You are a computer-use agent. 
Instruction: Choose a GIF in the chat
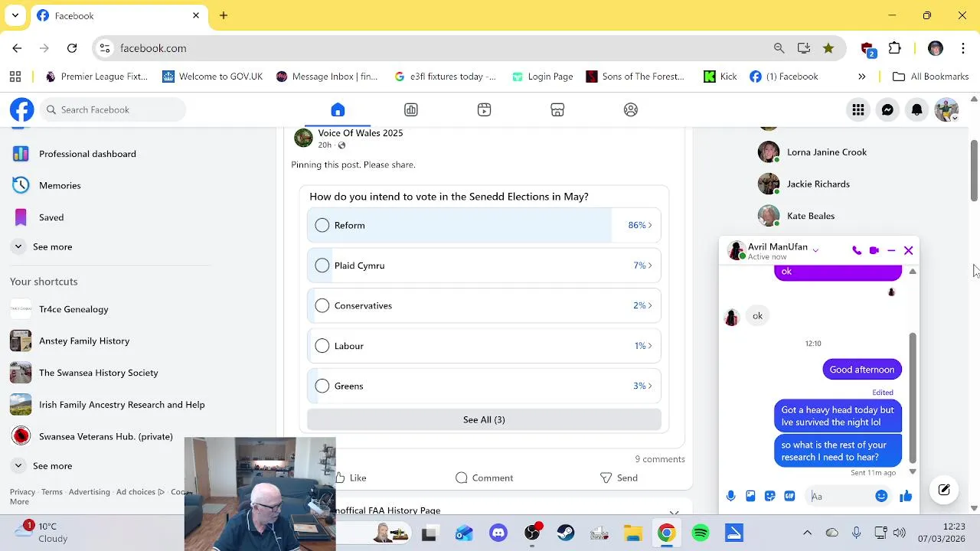789,496
